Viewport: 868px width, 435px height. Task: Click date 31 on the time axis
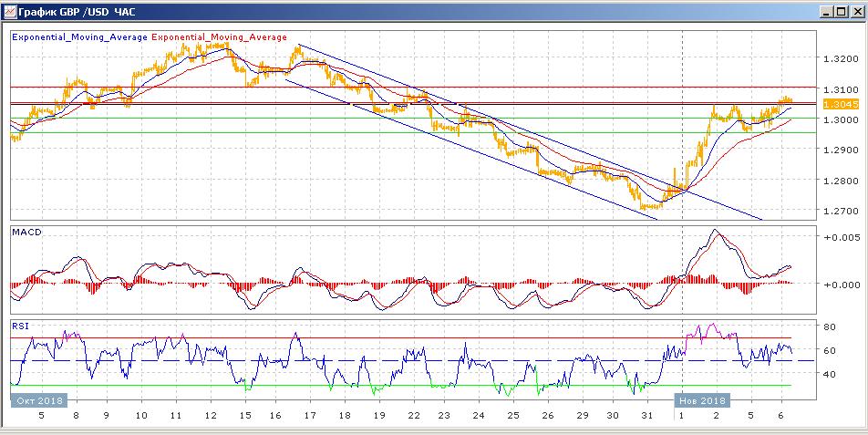pos(647,415)
